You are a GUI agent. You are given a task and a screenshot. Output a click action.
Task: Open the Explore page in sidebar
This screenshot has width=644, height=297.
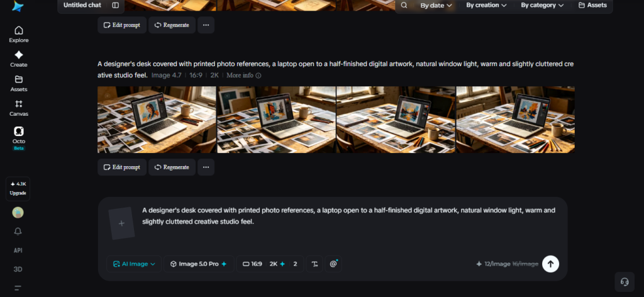[x=18, y=35]
